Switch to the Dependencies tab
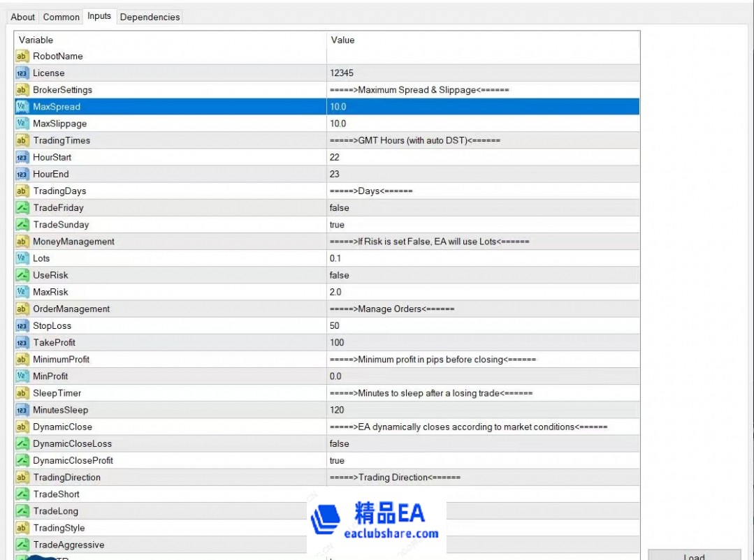The height and width of the screenshot is (560, 754). click(x=150, y=17)
